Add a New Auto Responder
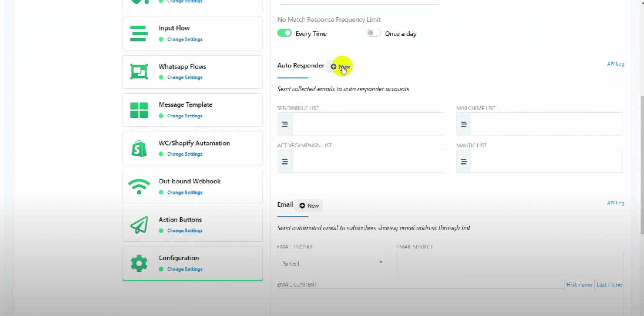 pyautogui.click(x=340, y=67)
